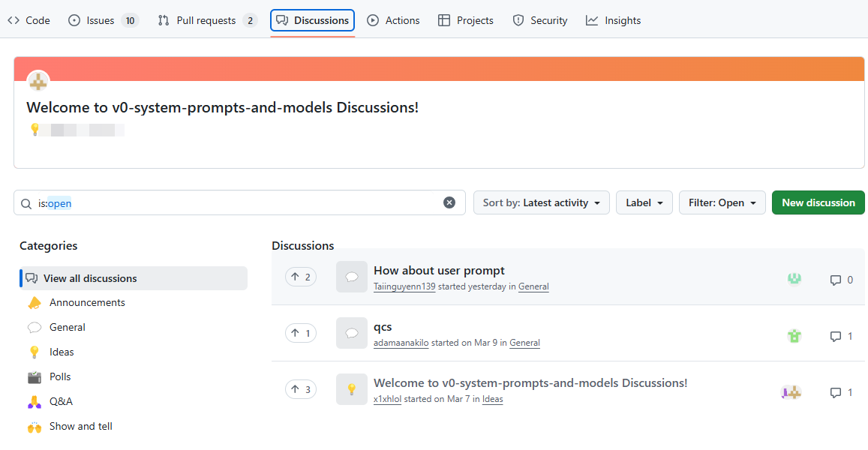Expand the Label dropdown

(644, 202)
